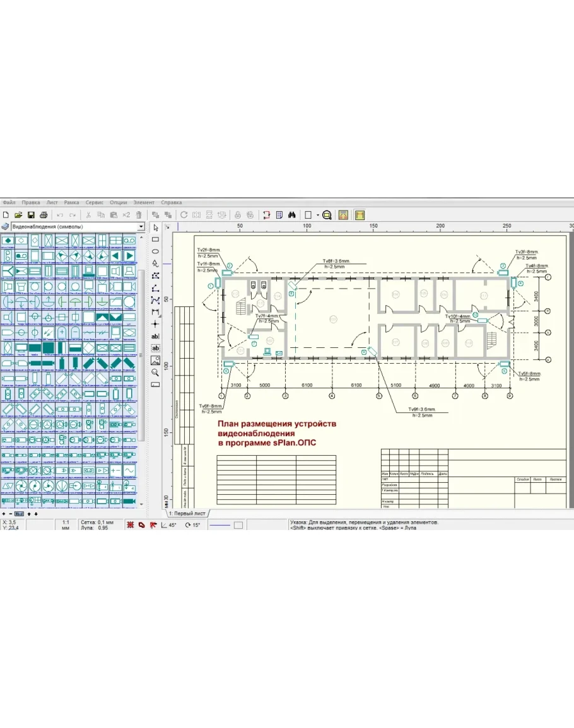Click the Сетка: 0,1 мм grid setting
This screenshot has height=728, width=574.
(97, 523)
